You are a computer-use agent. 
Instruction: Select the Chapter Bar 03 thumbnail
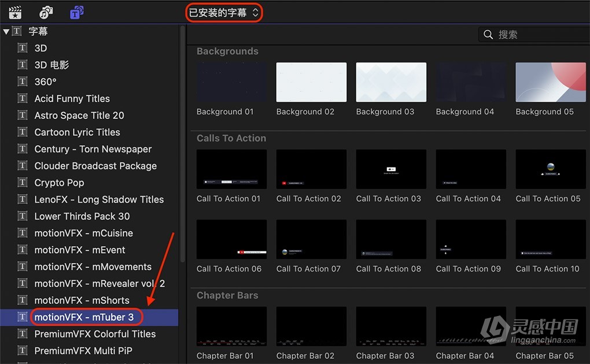[392, 326]
